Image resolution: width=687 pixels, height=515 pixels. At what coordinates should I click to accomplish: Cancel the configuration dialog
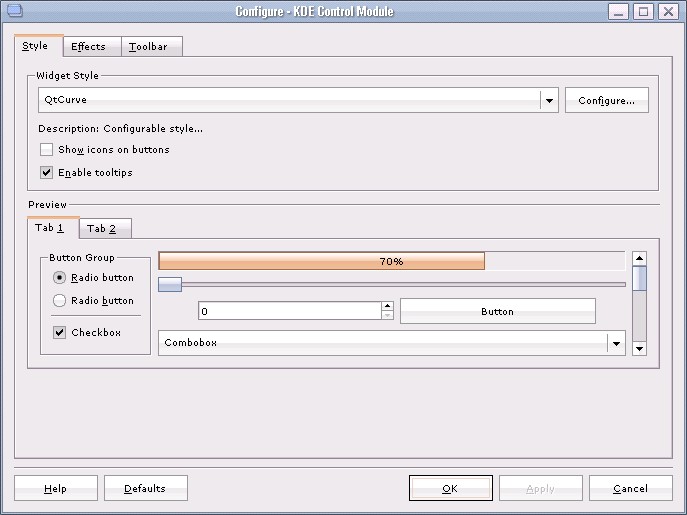coord(630,488)
